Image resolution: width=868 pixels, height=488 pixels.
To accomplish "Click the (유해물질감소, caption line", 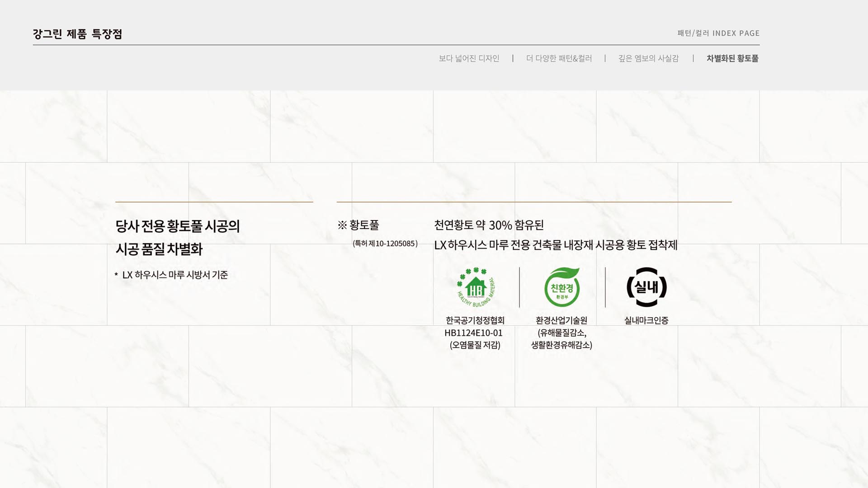I will point(562,333).
